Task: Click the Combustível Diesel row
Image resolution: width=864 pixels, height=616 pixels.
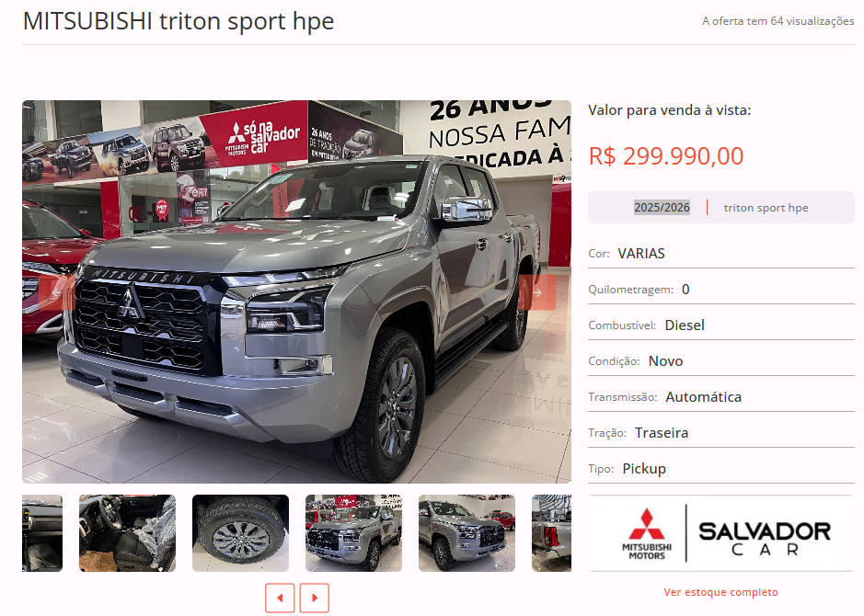Action: [x=721, y=325]
